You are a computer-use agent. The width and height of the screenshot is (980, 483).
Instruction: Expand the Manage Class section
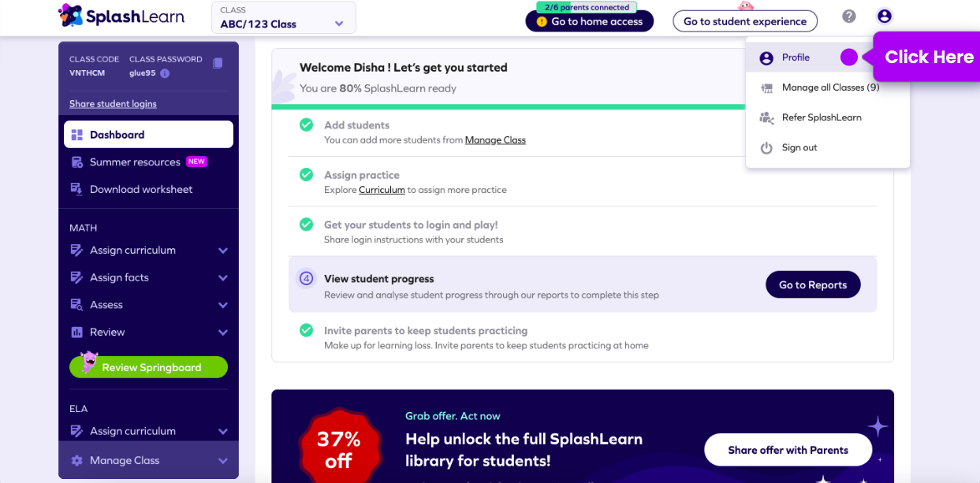pyautogui.click(x=223, y=461)
